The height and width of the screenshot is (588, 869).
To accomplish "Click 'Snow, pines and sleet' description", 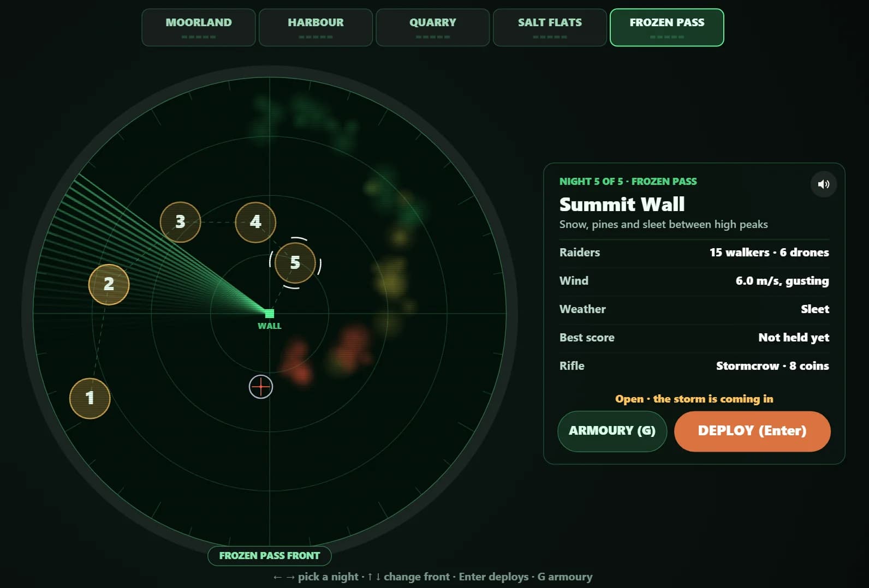I will coord(663,224).
